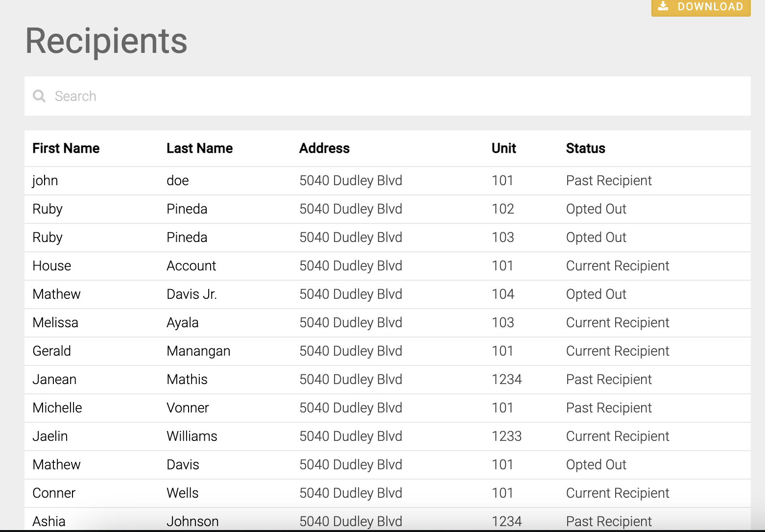Click the search magnifier icon
Image resolution: width=765 pixels, height=532 pixels.
pos(39,96)
